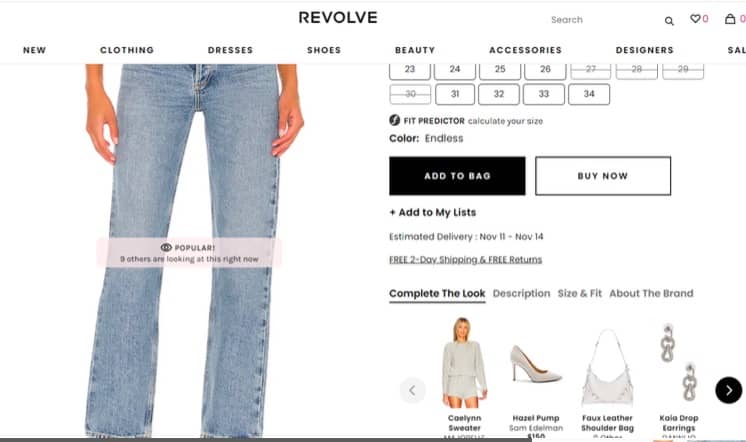Open the Clothing navigation menu
746x442 pixels.
point(127,50)
